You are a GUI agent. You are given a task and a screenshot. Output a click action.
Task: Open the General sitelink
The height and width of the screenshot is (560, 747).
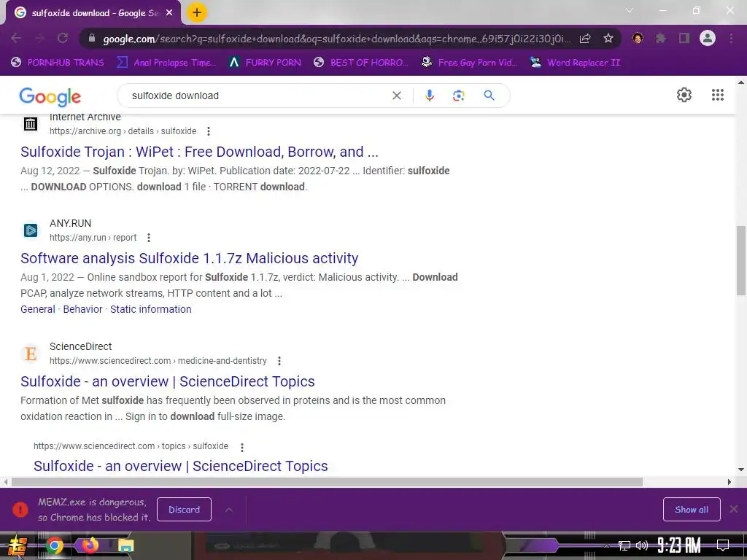(x=38, y=309)
